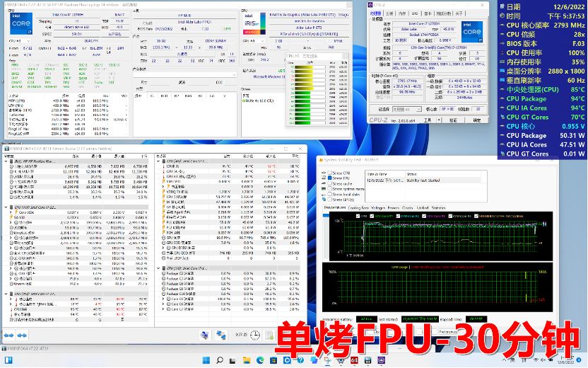The width and height of the screenshot is (588, 368).
Task: Click the CPU-Z title bar logo icon
Action: tap(370, 4)
